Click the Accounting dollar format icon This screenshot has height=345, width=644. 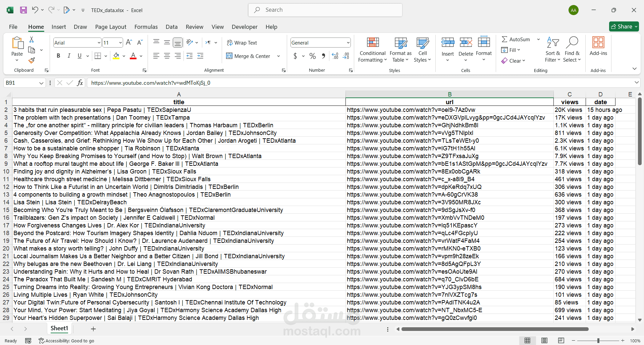coord(295,56)
